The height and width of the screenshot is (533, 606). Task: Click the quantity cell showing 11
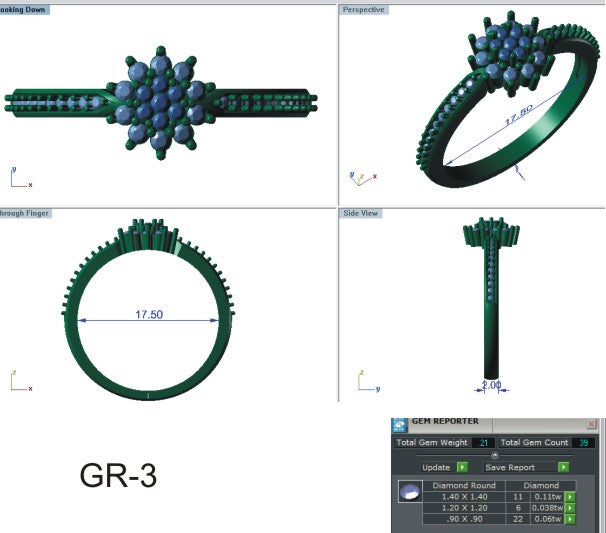click(x=518, y=497)
